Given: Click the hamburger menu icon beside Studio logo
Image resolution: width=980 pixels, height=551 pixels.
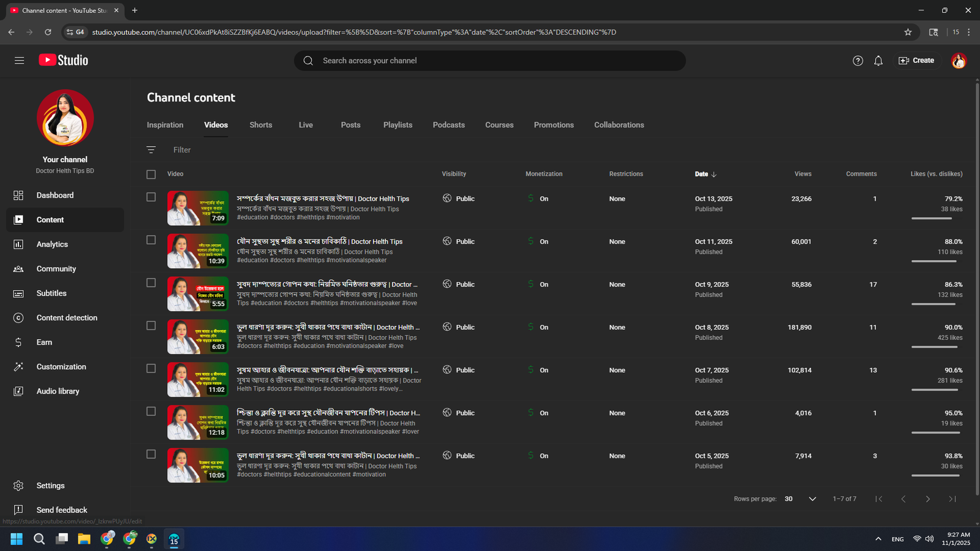Looking at the screenshot, I should 20,61.
